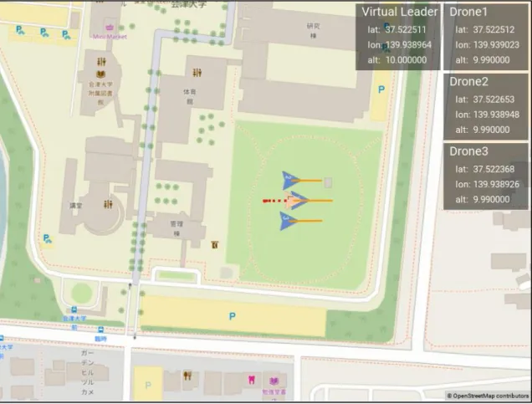Click the bottom-left yellow parking lot P
This screenshot has height=404, width=532.
point(148,385)
